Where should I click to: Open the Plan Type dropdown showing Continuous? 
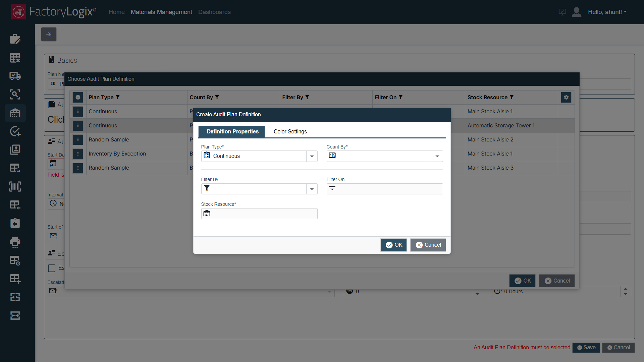[312, 156]
